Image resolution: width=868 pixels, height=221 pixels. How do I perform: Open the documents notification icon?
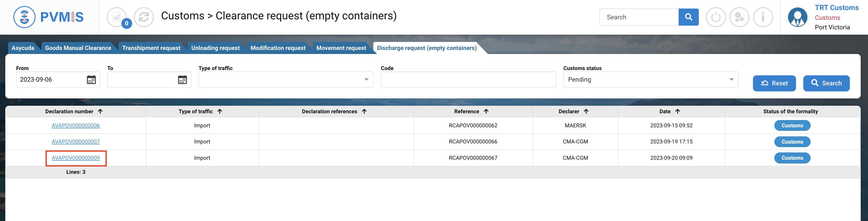tap(117, 17)
